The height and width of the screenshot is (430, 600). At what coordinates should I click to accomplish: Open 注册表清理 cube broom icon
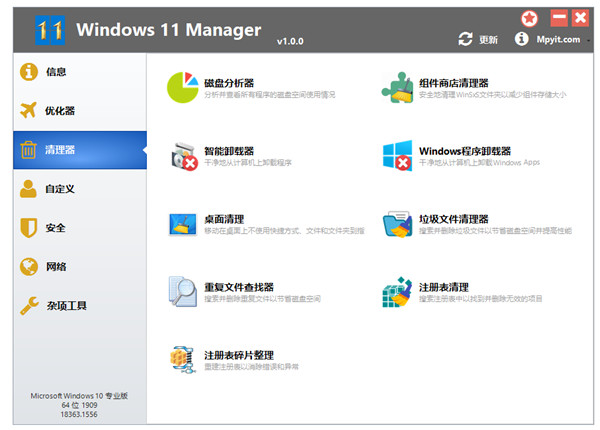[398, 292]
